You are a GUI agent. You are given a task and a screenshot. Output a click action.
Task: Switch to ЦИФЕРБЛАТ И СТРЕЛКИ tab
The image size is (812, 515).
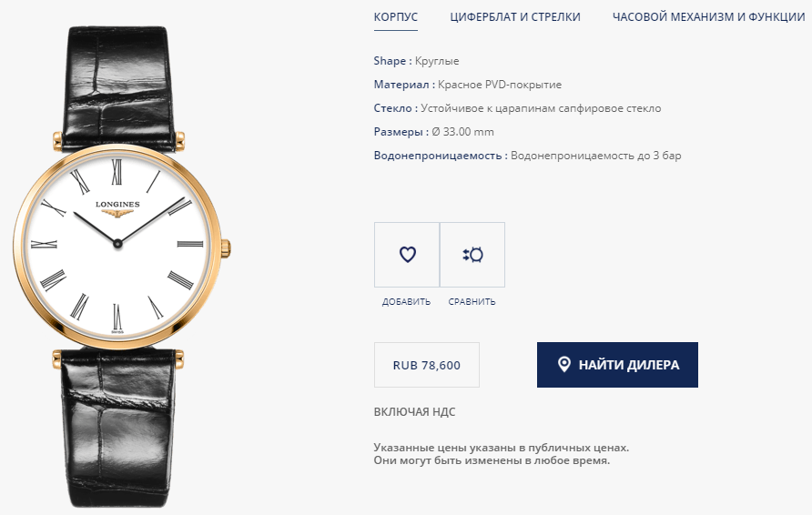coord(515,17)
